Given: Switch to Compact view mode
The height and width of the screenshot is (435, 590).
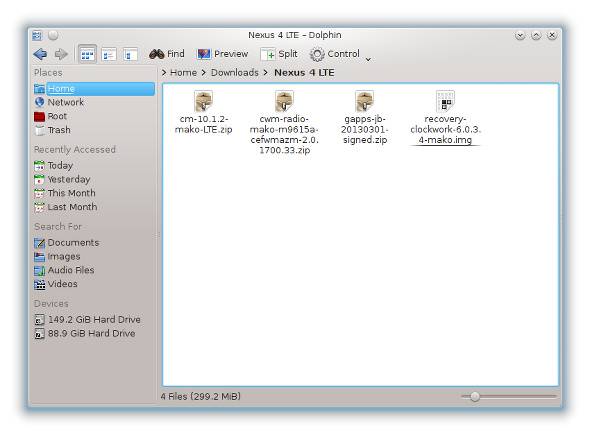Looking at the screenshot, I should [x=109, y=55].
